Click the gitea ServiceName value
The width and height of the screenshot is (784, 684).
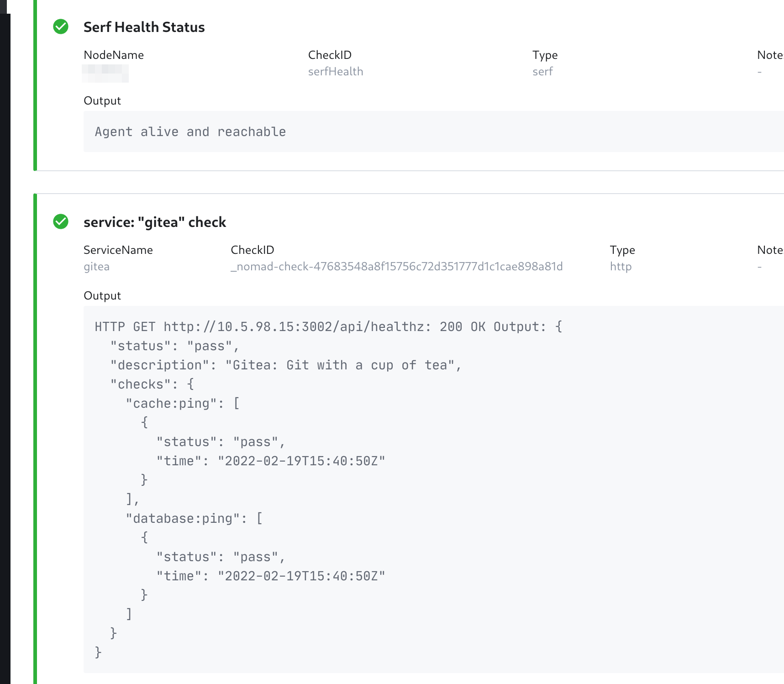(x=96, y=267)
